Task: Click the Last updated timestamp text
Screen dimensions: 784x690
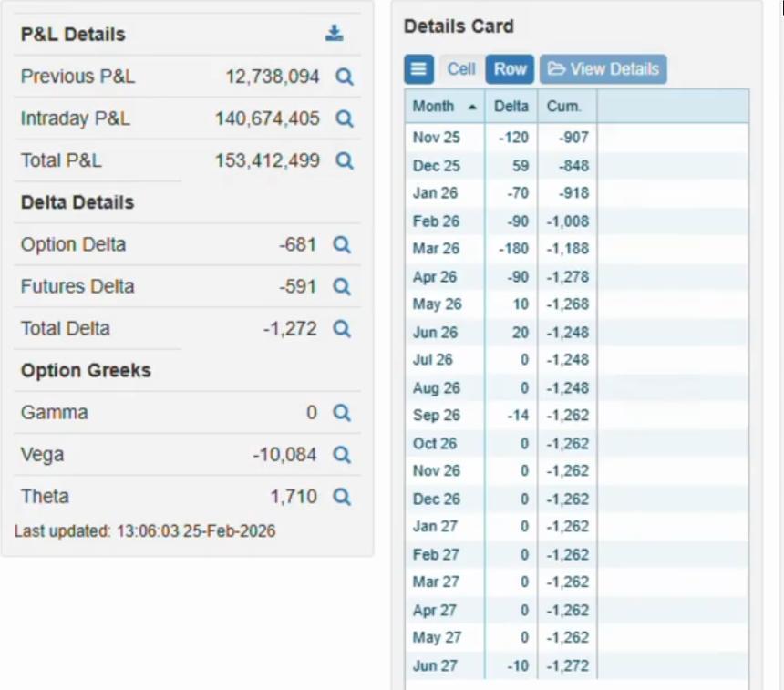Action: (145, 530)
